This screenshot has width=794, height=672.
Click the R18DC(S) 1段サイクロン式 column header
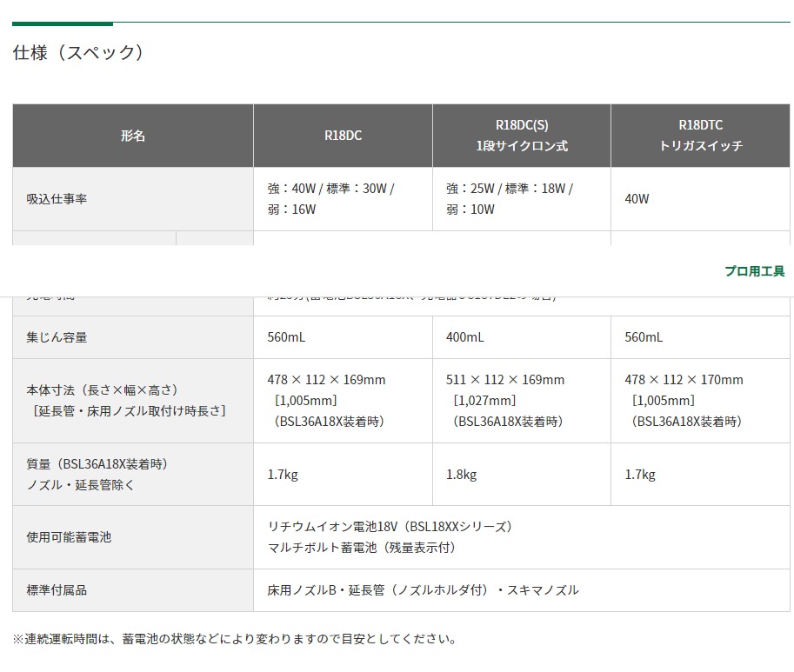click(521, 136)
